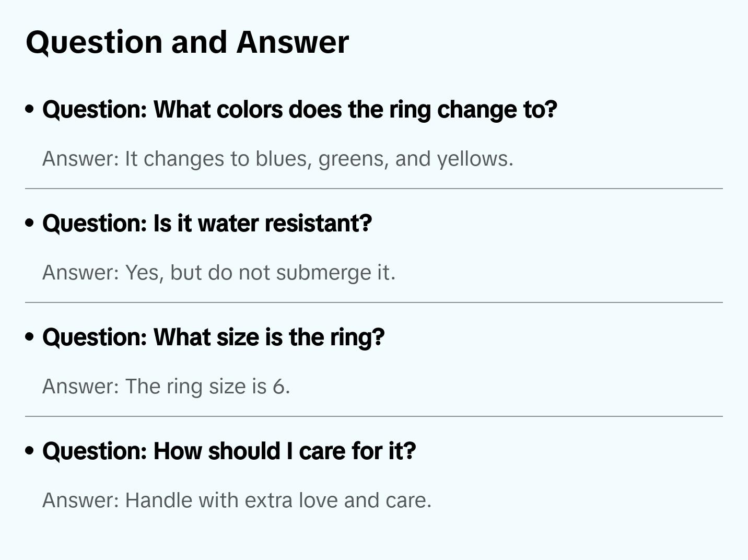This screenshot has height=560, width=748.
Task: Click the "ring size is 6" answer
Action: point(166,387)
